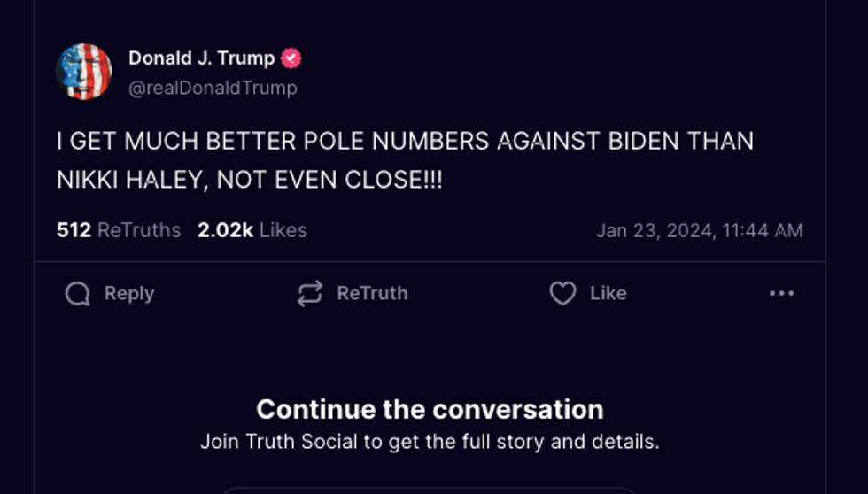Click the Reply text label
This screenshot has height=494, width=868.
[x=129, y=293]
